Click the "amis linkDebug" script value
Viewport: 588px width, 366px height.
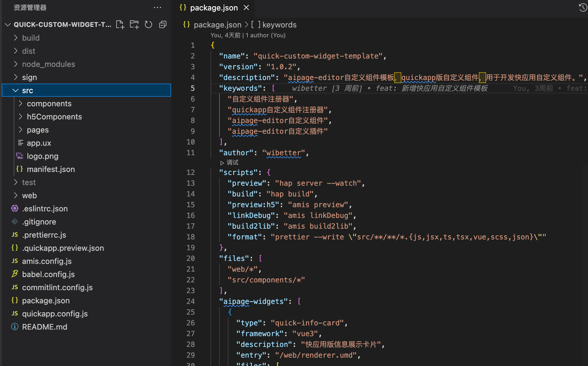click(x=318, y=216)
